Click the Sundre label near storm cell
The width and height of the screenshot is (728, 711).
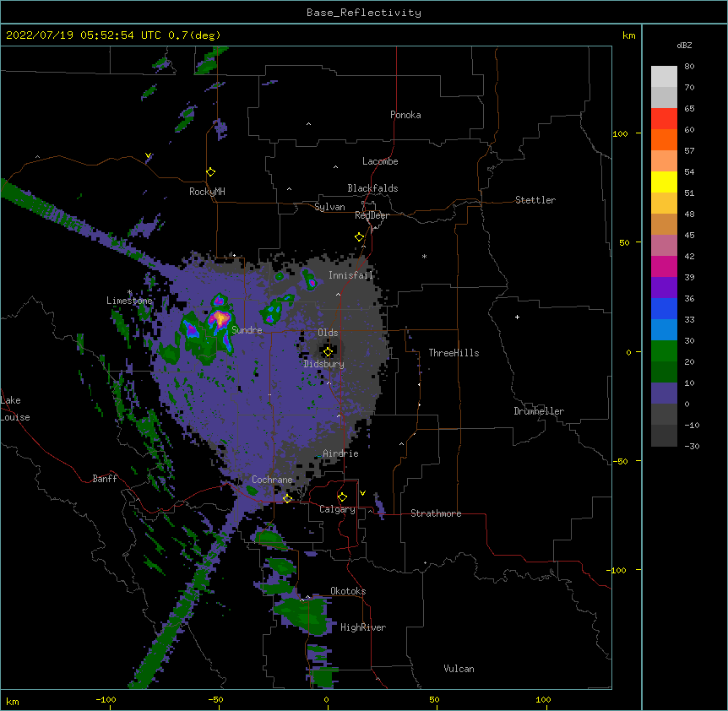pyautogui.click(x=247, y=330)
